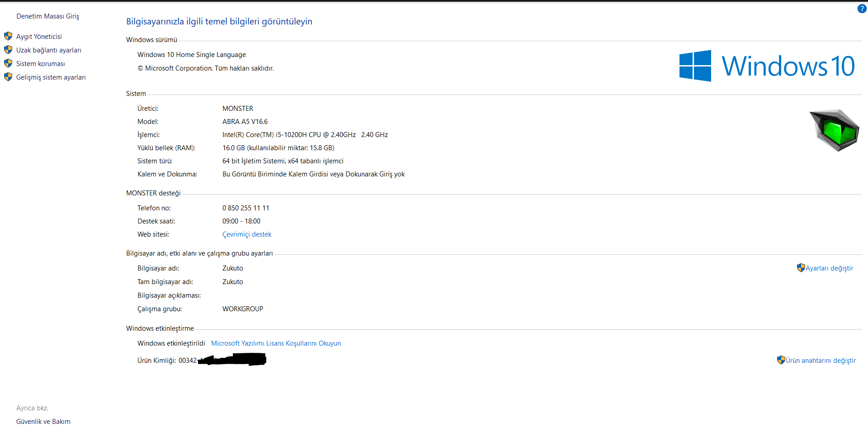The height and width of the screenshot is (437, 868).
Task: Click the 'Zukuto' value beside Tam bilgisayar adı
Action: [233, 282]
